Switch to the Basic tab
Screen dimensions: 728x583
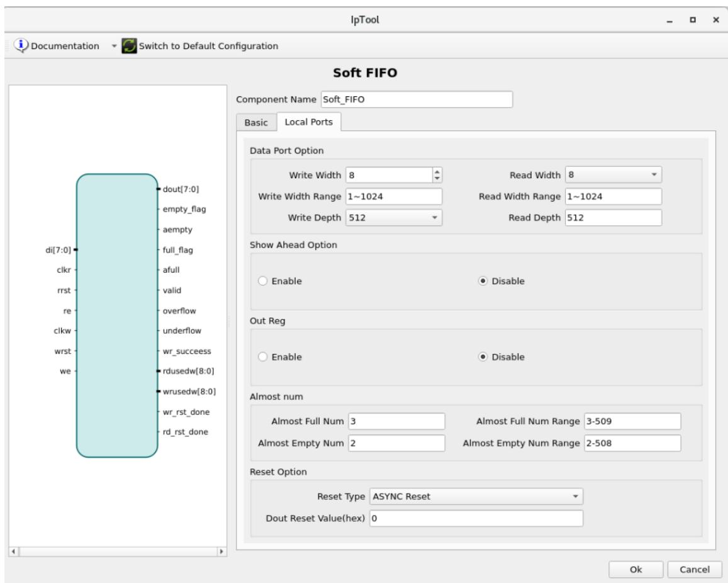tap(256, 123)
